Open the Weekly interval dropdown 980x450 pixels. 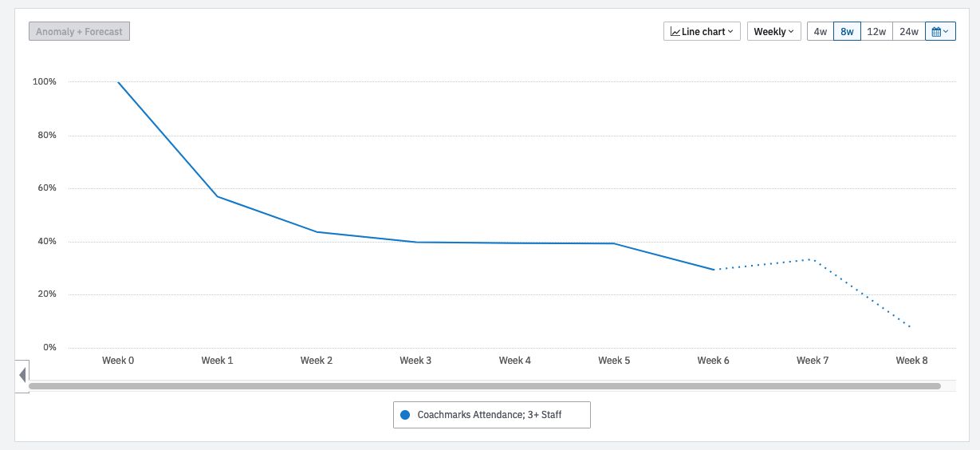pos(773,31)
